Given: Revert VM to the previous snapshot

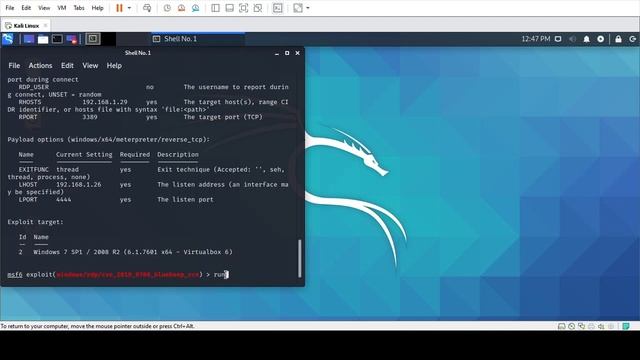Looking at the screenshot, I should (x=181, y=8).
